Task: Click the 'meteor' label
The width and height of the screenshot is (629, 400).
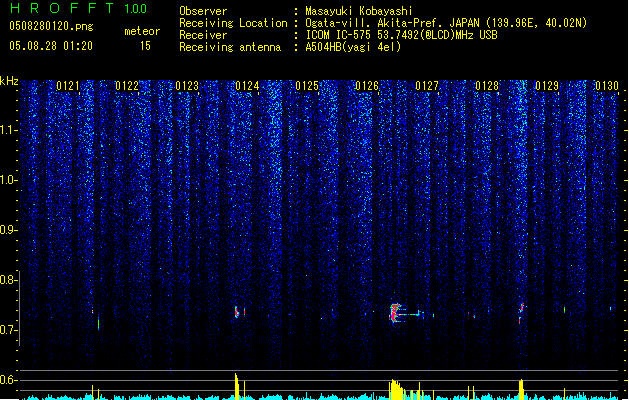Action: 142,31
